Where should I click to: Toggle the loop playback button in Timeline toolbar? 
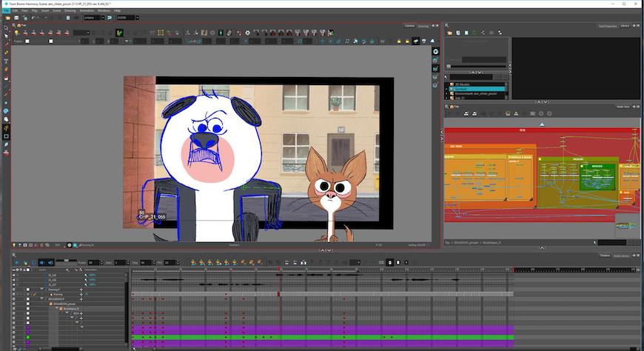click(x=33, y=262)
